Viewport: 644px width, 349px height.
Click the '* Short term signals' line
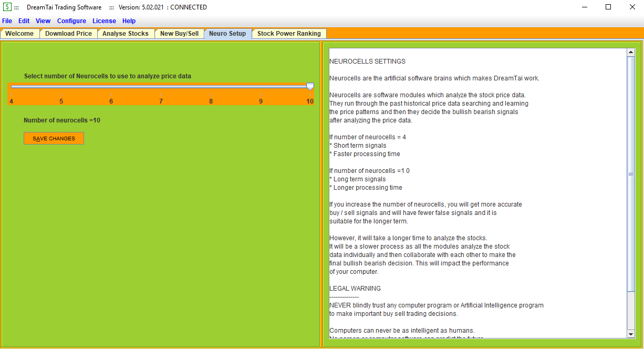click(358, 146)
